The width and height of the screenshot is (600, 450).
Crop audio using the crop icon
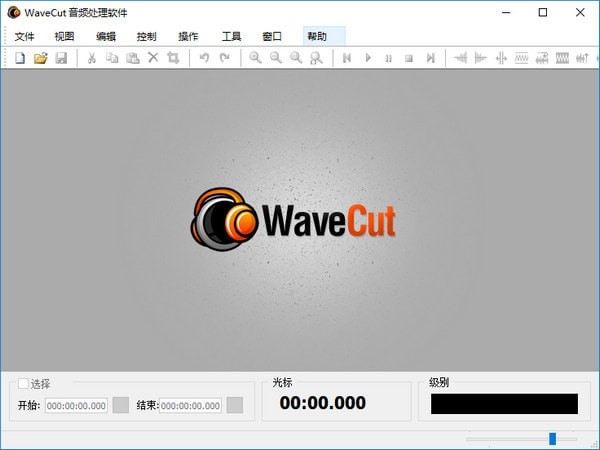[x=173, y=58]
